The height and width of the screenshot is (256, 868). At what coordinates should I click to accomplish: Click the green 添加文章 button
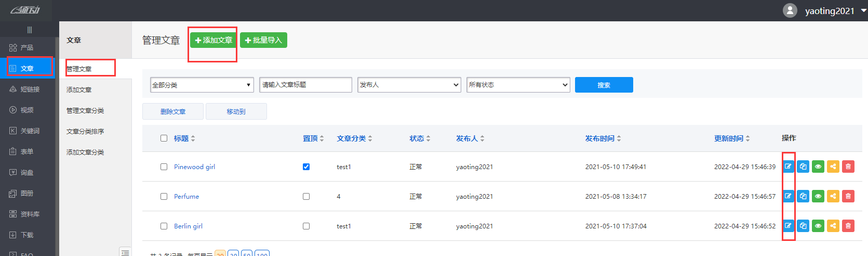point(213,40)
